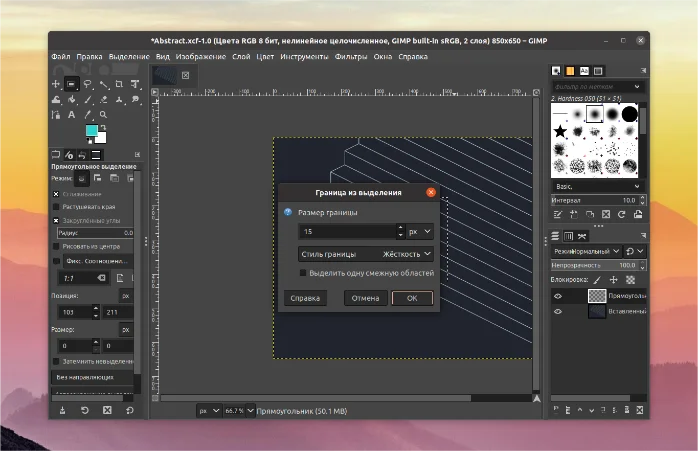
Task: Click the pixel lock brush icon near Блокировка
Action: (x=597, y=280)
